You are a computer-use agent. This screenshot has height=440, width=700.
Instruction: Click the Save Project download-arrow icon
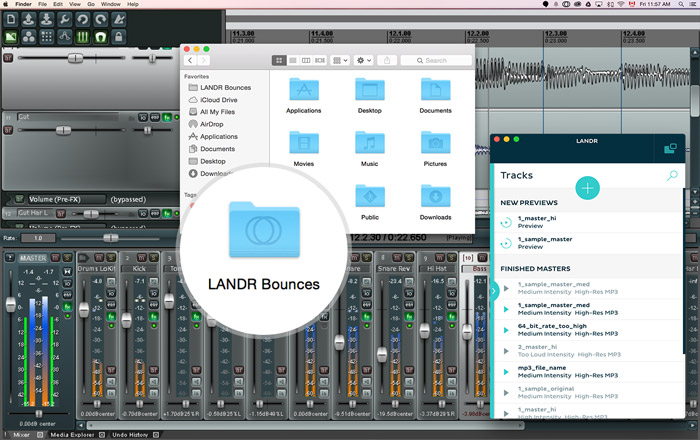[46, 19]
